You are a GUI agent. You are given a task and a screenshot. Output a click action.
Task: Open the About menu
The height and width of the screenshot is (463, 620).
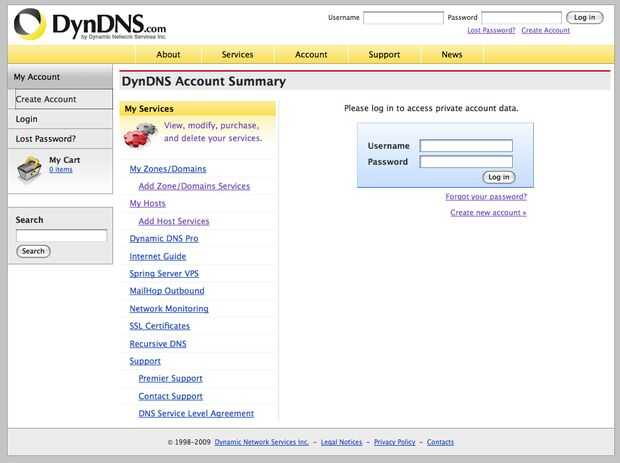(x=168, y=55)
